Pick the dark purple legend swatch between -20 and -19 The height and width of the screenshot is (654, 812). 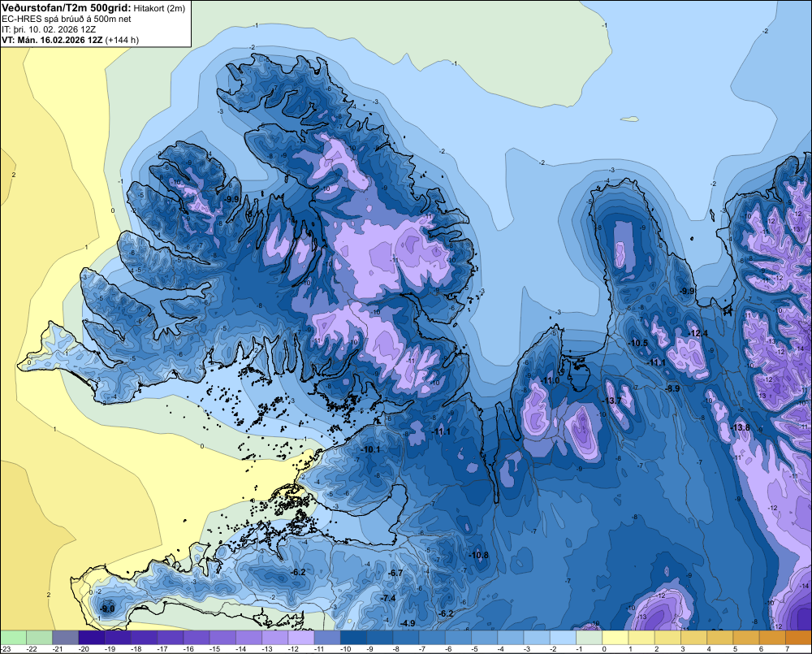tap(92, 637)
